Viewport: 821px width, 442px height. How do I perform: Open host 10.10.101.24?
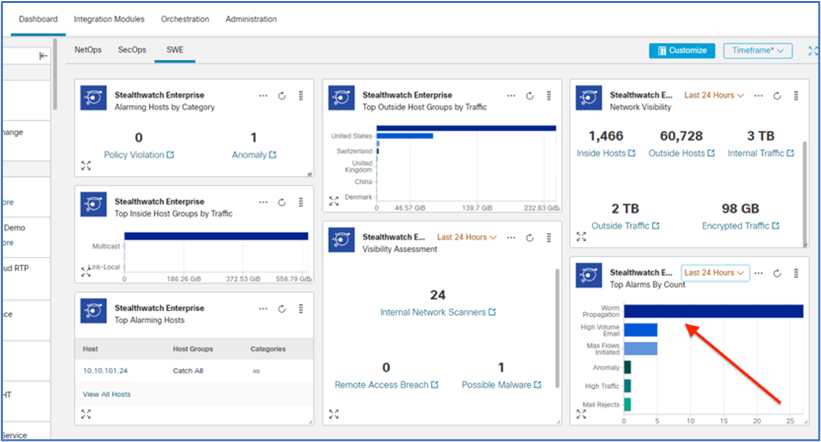tap(105, 371)
